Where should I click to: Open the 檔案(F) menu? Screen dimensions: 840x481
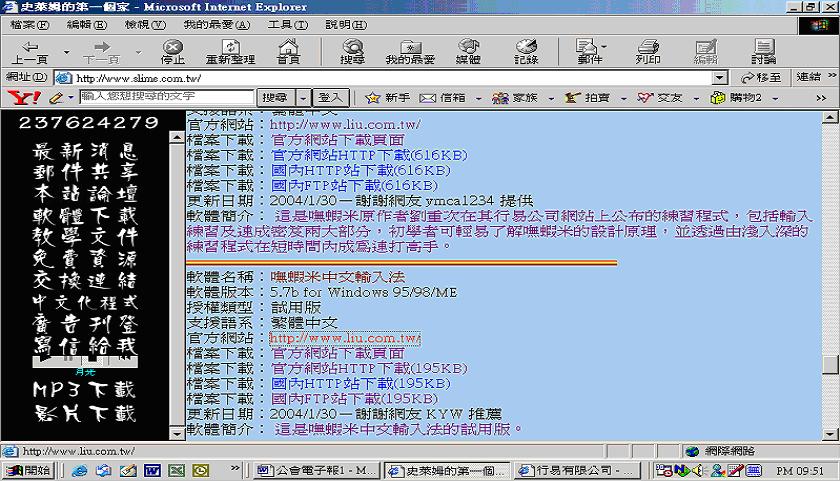[x=29, y=25]
